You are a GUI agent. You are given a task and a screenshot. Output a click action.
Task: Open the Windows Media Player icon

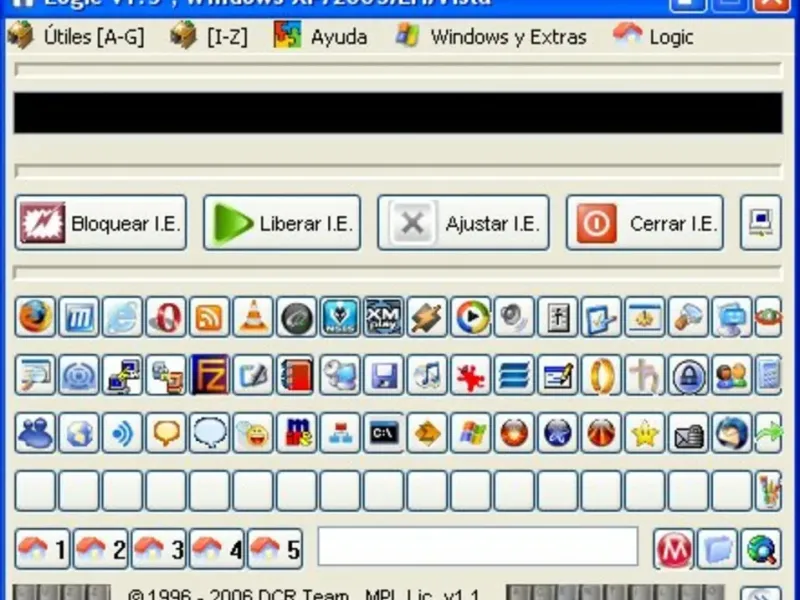[471, 317]
